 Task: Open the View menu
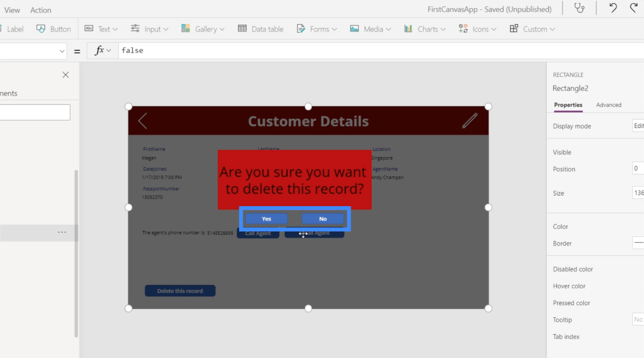click(x=12, y=10)
